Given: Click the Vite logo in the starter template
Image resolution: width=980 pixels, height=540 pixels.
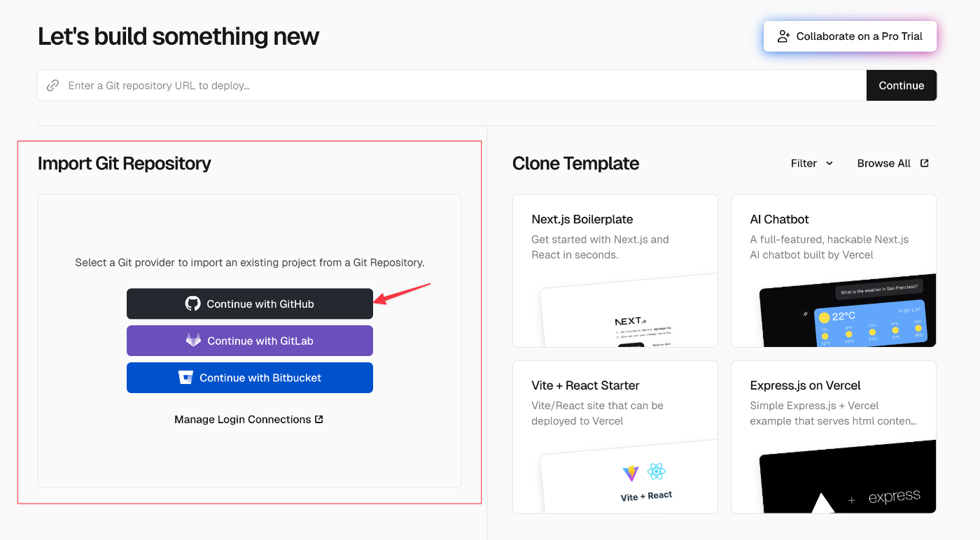Looking at the screenshot, I should click(x=630, y=473).
